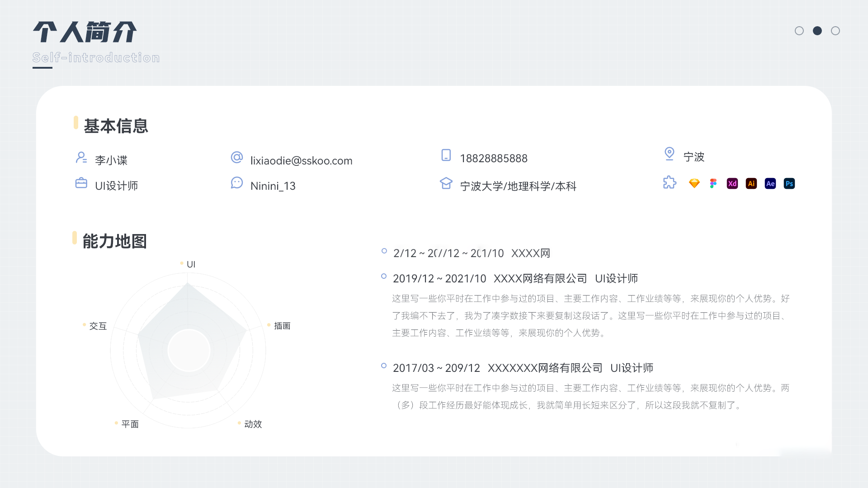The width and height of the screenshot is (868, 488).
Task: Click the phone number 18828885888
Action: click(494, 158)
